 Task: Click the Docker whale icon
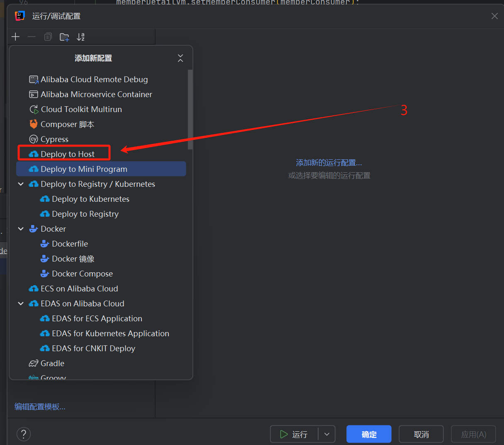click(34, 229)
